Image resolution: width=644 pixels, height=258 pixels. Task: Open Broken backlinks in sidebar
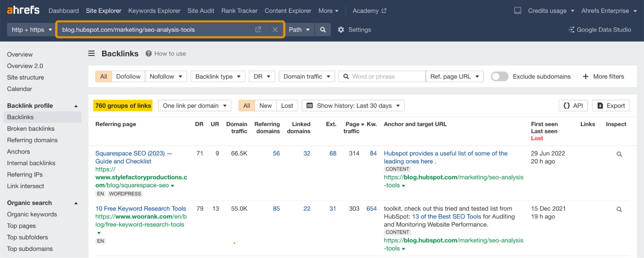coord(31,129)
